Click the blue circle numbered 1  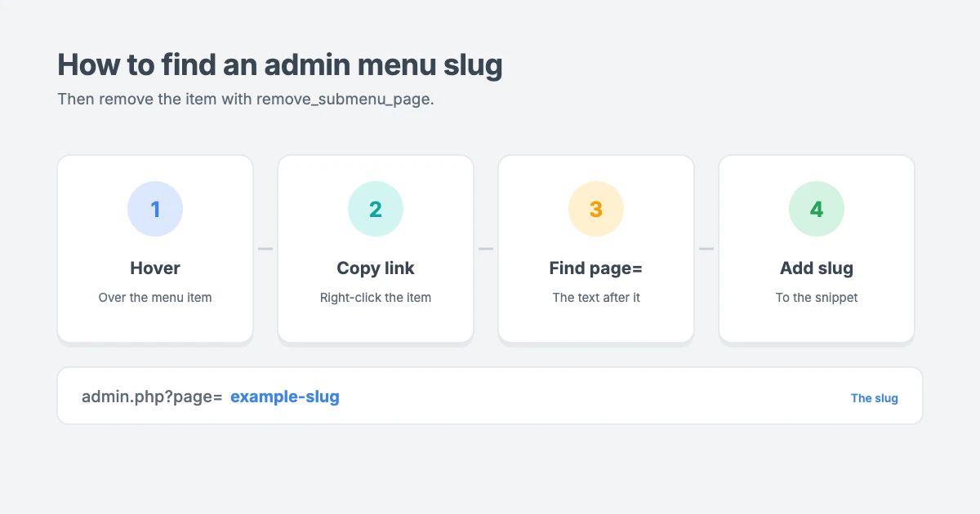(x=155, y=209)
